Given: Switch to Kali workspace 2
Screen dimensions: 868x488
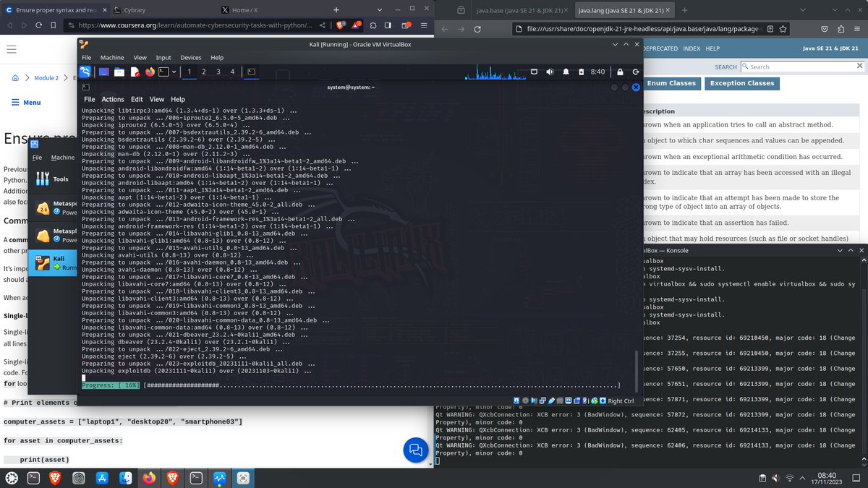Looking at the screenshot, I should [x=204, y=72].
